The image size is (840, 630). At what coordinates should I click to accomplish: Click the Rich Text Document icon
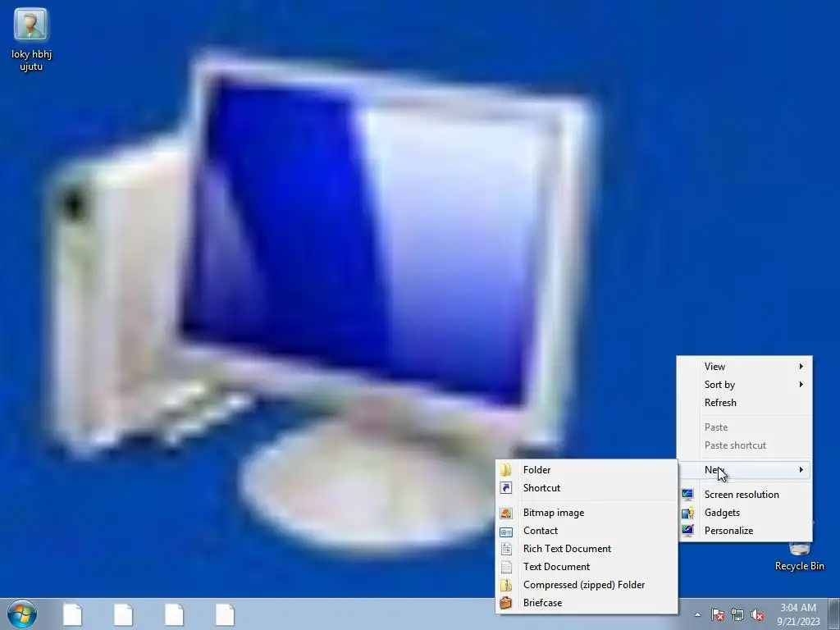(506, 549)
